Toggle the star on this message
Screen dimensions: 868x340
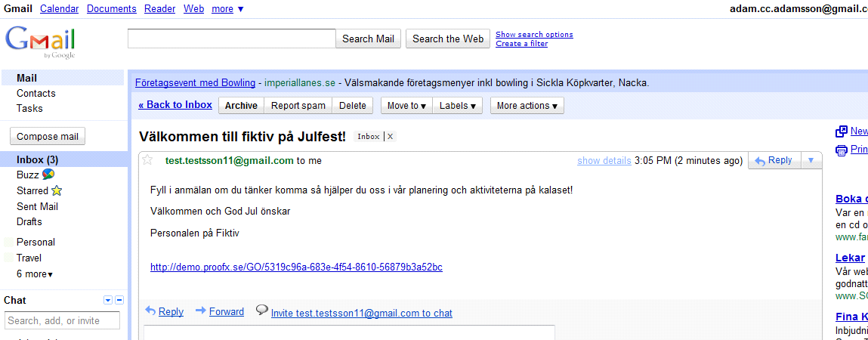(x=148, y=160)
